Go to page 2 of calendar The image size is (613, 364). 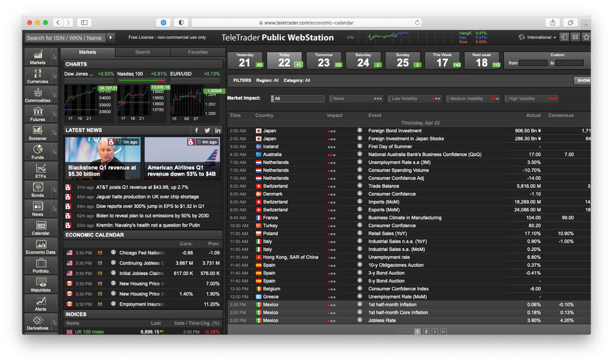point(426,331)
